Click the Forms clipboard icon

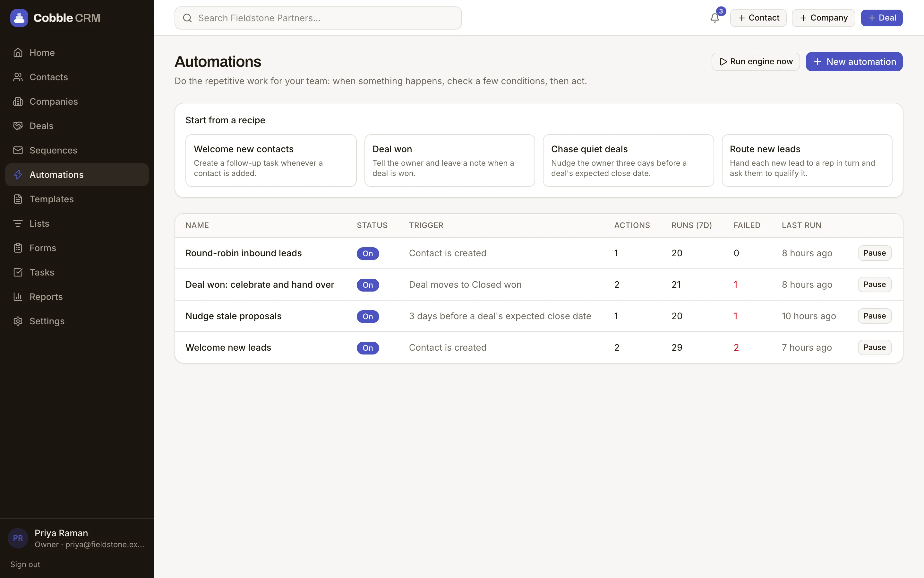tap(18, 248)
